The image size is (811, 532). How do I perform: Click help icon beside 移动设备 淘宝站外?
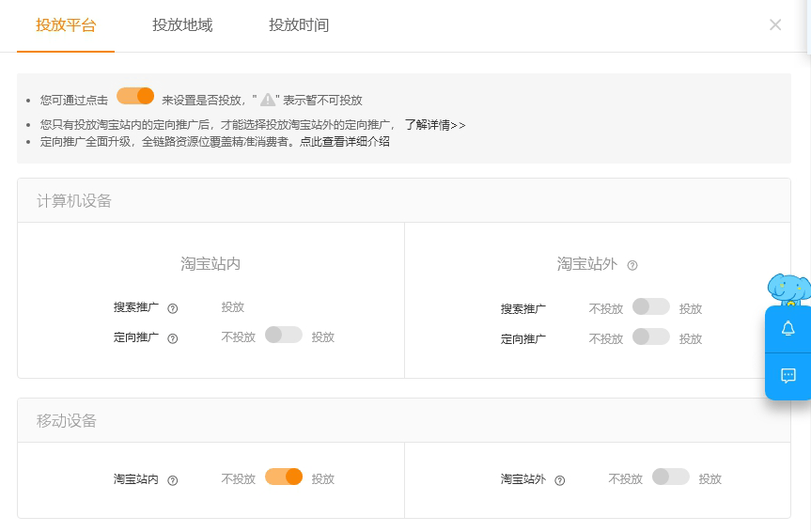click(560, 480)
